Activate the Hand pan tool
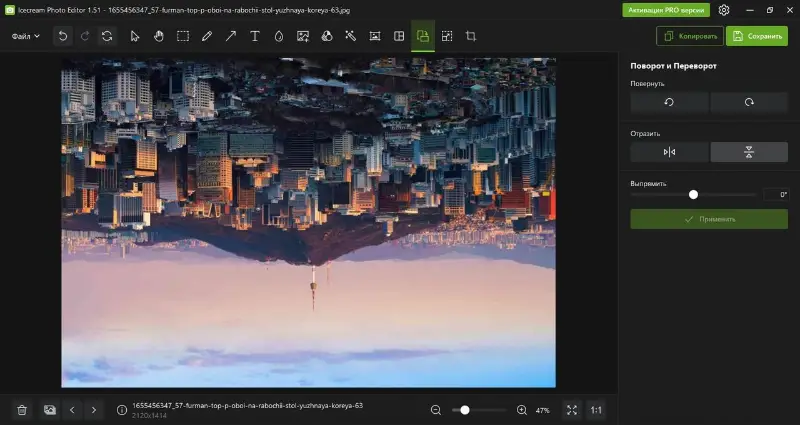 coord(159,36)
